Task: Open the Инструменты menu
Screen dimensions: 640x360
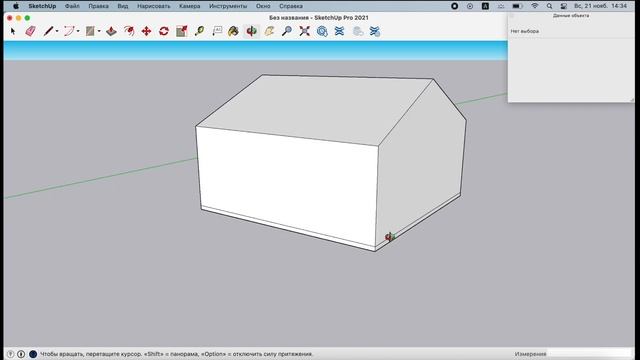Action: pyautogui.click(x=228, y=6)
